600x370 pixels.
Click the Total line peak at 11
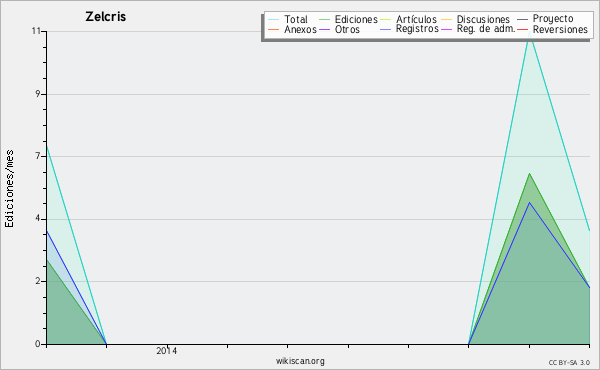coord(530,33)
